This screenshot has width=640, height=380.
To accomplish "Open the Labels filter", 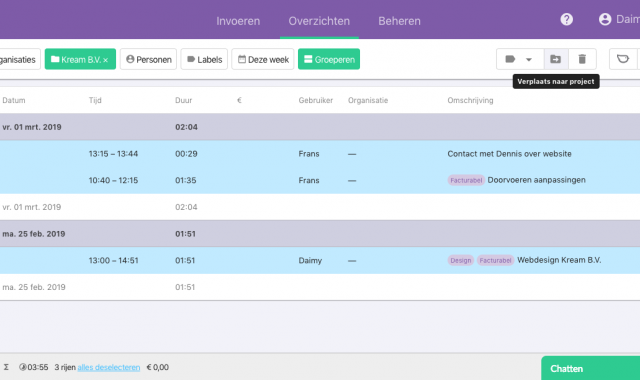I will pyautogui.click(x=204, y=59).
